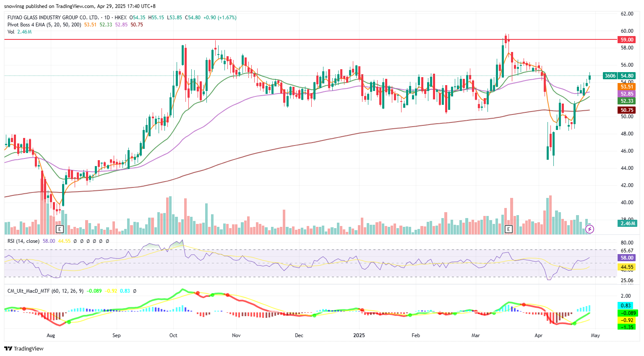Click the CM_Ult_MacD_MTF indicator legend
The image size is (644, 356).
46,291
